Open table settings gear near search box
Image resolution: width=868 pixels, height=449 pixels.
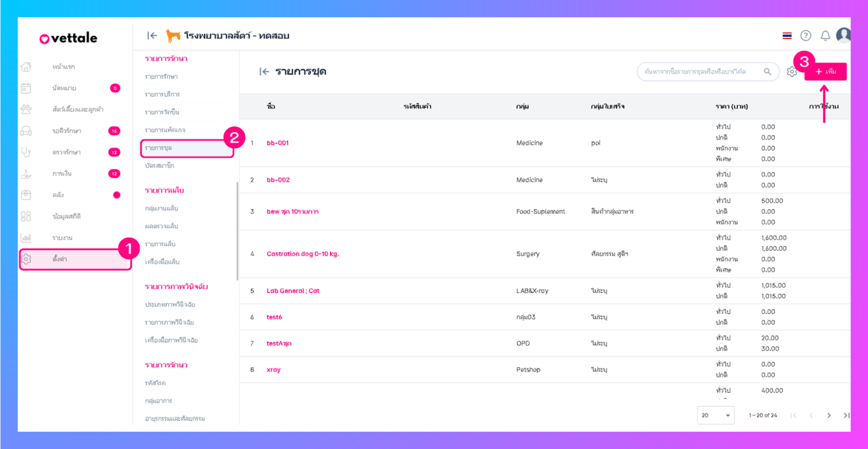pos(792,72)
